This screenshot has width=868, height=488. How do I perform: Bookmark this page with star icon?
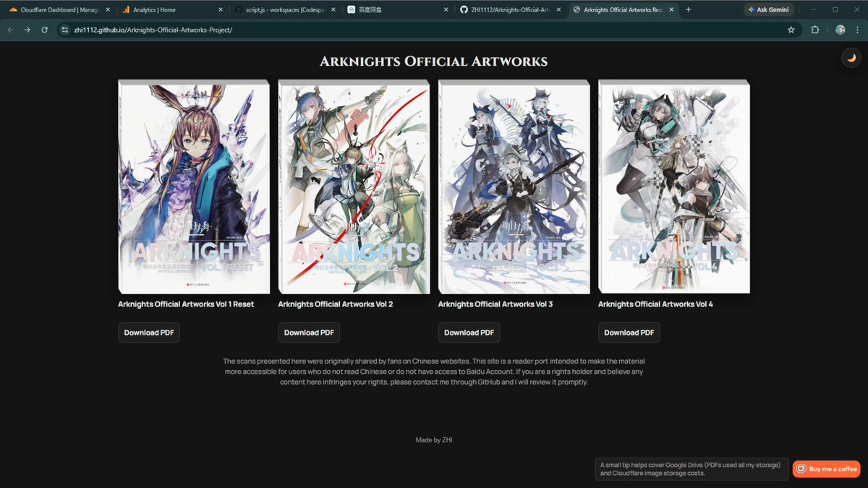tap(791, 30)
